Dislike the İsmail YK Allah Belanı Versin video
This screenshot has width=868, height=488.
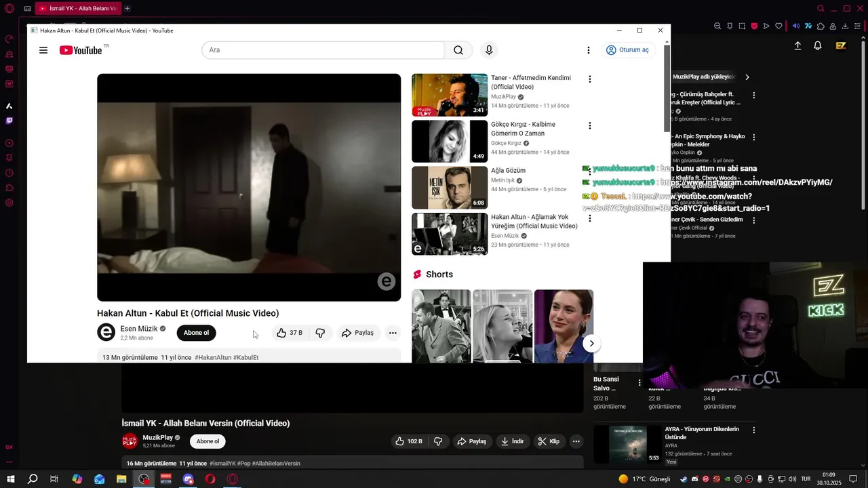coord(438,441)
